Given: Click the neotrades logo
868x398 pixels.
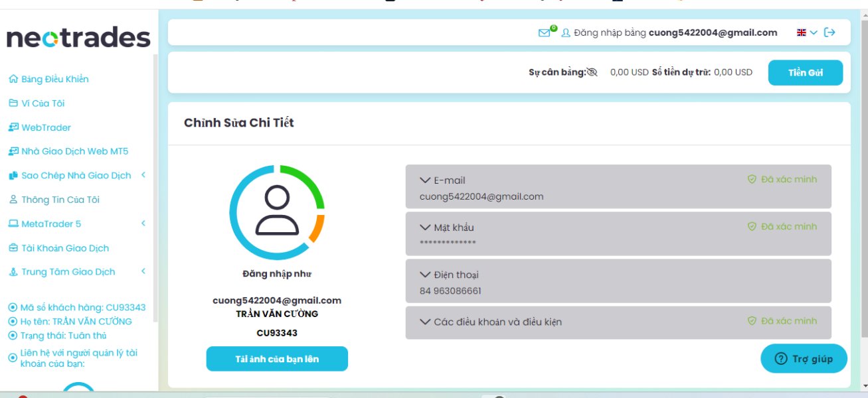Looking at the screenshot, I should [x=78, y=38].
